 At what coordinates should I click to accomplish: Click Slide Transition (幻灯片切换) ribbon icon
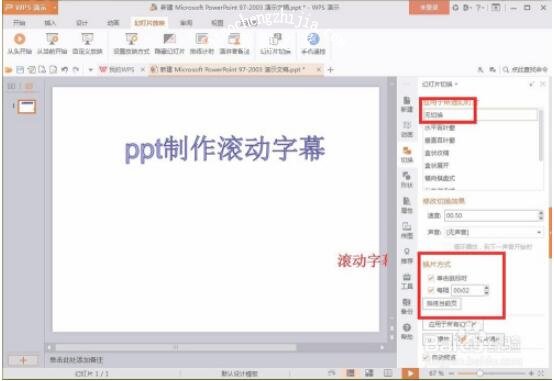275,43
